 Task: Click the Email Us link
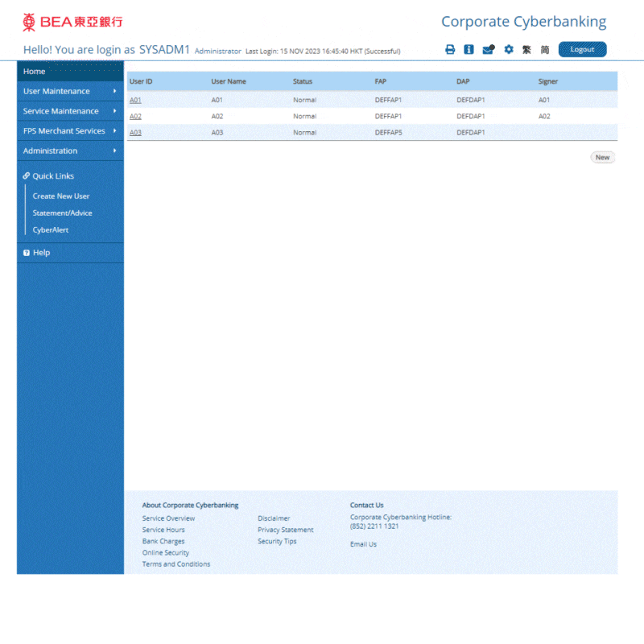pos(364,544)
